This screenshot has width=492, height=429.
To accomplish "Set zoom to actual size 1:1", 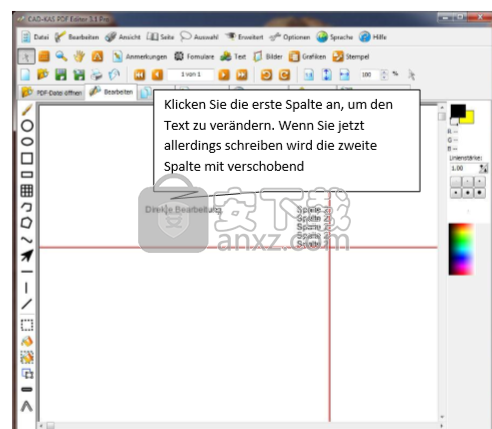I will click(309, 75).
